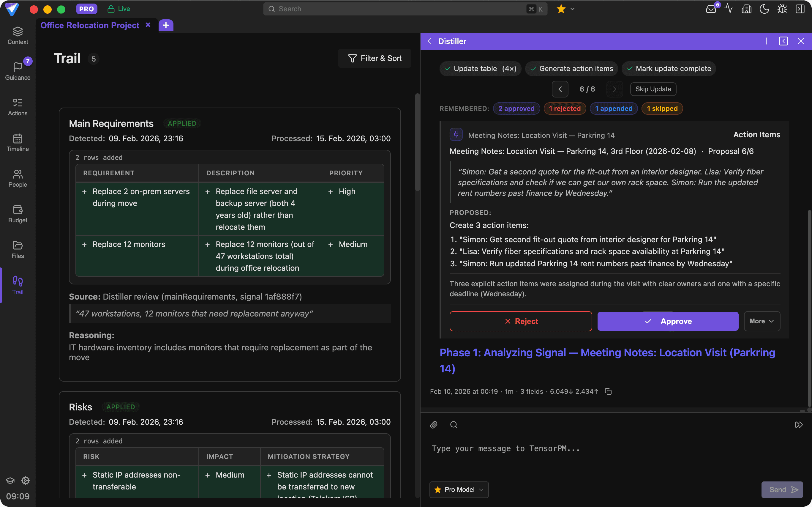Toggle dark mode with the moon icon
Image resolution: width=812 pixels, height=507 pixels.
tap(764, 9)
